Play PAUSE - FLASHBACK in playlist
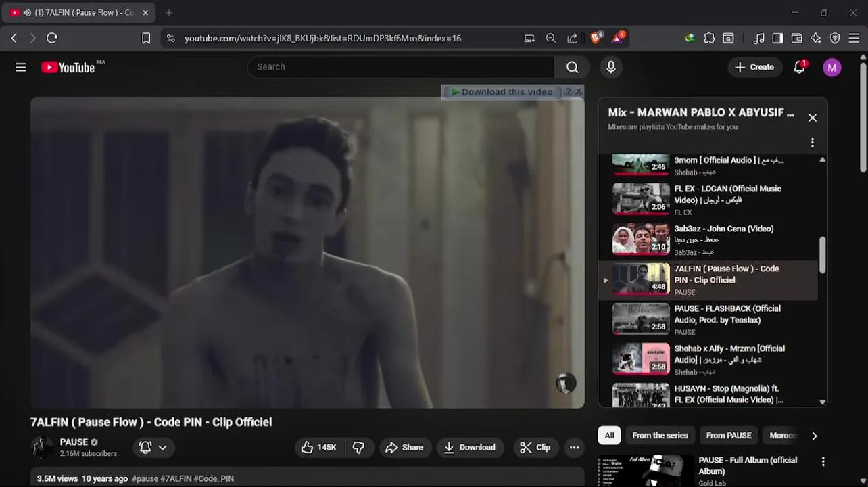This screenshot has height=487, width=868. click(708, 320)
